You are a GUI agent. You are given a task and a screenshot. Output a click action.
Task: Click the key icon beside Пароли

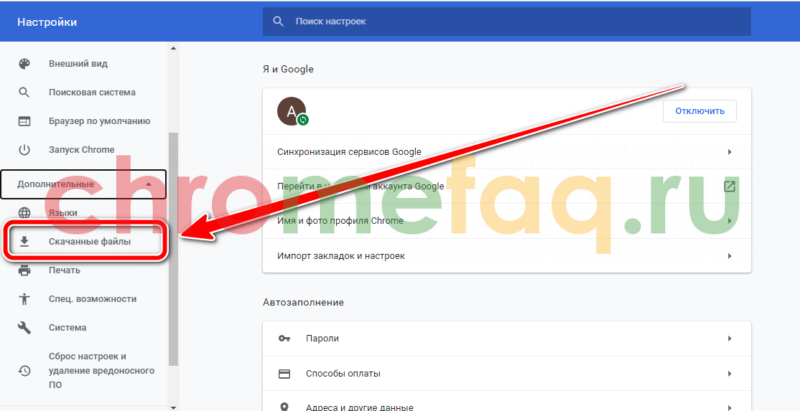click(x=284, y=338)
